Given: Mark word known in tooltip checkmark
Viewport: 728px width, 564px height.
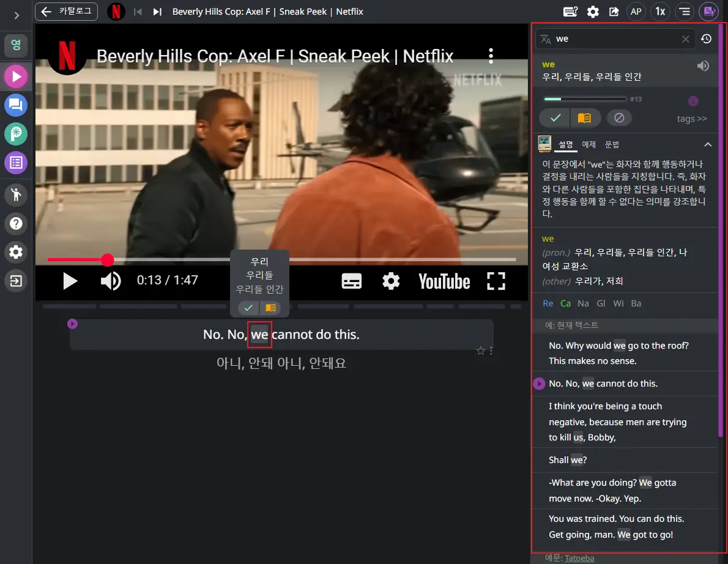Looking at the screenshot, I should (x=248, y=308).
